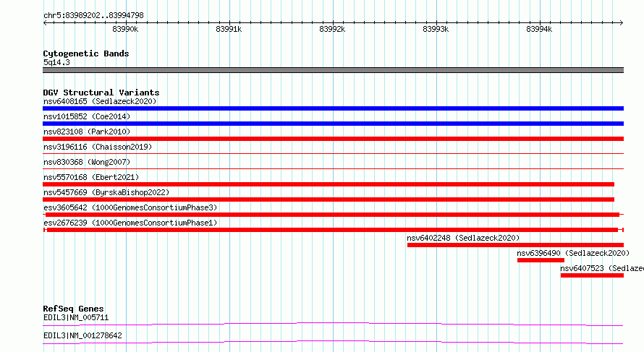Select the magenta line for EDIL3|NM_005711
This screenshot has width=644, height=352.
coord(333,324)
